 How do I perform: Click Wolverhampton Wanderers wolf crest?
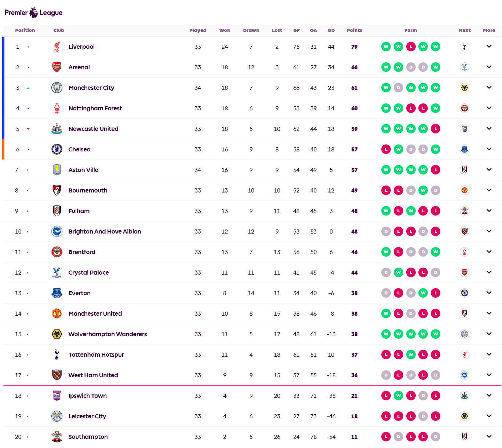(57, 334)
